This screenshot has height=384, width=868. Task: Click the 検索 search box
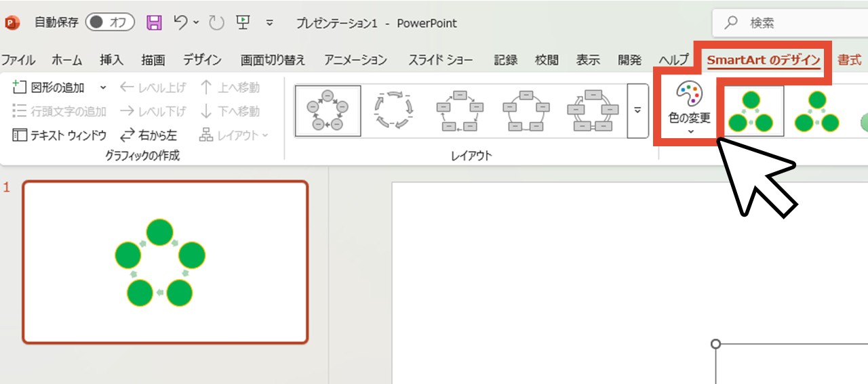coord(793,23)
